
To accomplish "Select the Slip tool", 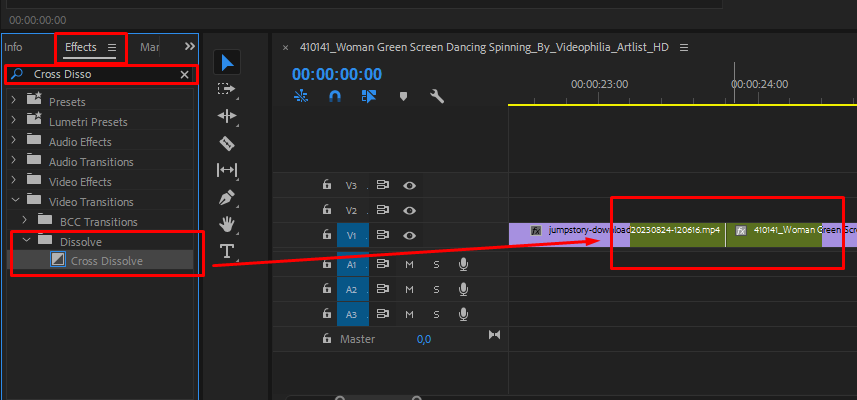I will point(227,170).
